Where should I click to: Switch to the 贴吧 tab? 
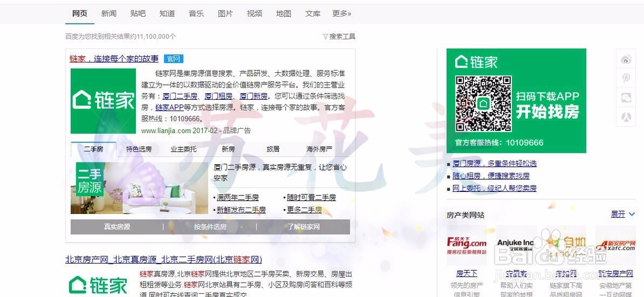tap(138, 14)
